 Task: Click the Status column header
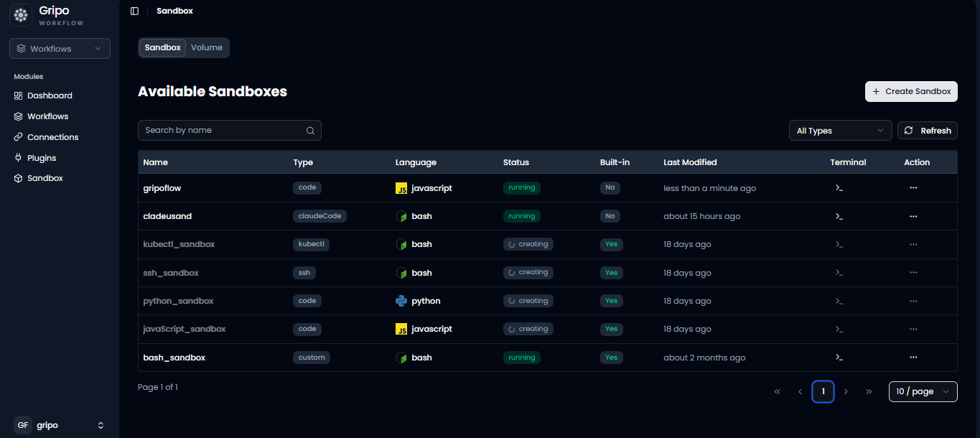click(x=516, y=162)
